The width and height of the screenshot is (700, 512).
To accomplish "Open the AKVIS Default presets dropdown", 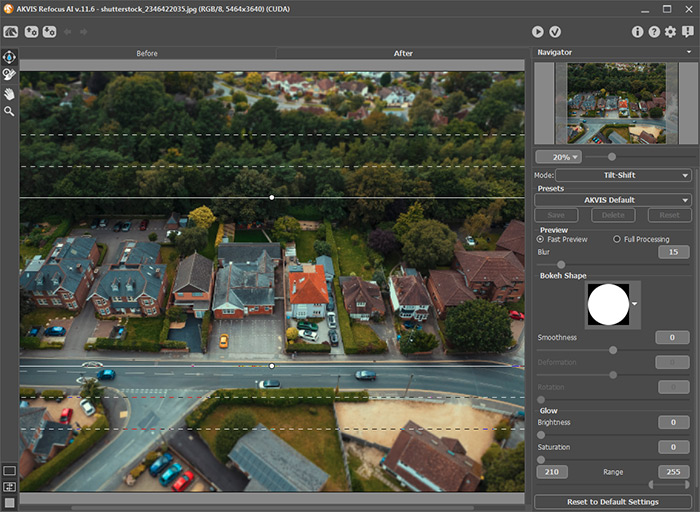I will coord(613,200).
